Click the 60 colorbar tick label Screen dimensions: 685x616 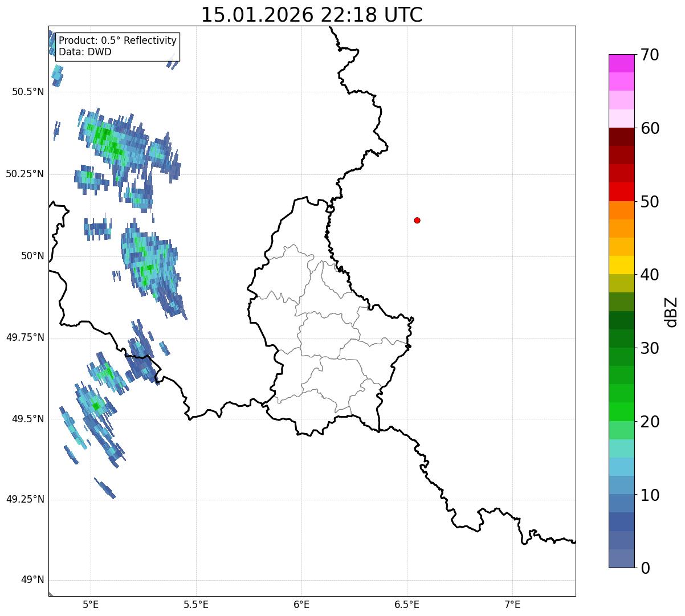coord(650,128)
